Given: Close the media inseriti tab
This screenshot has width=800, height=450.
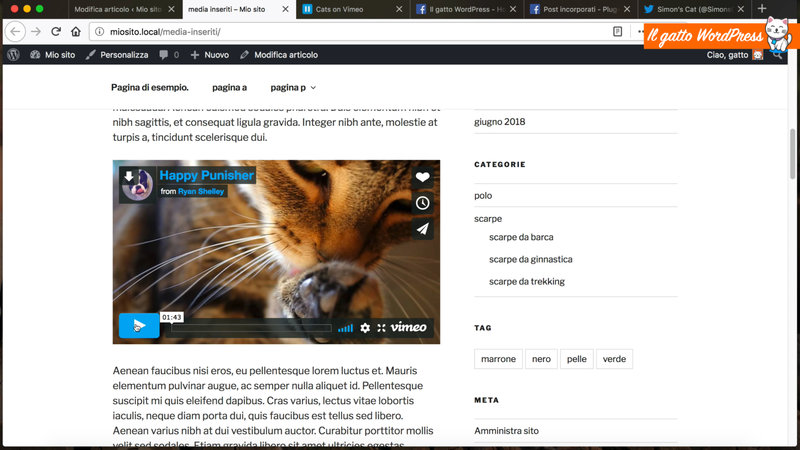Looking at the screenshot, I should point(285,9).
